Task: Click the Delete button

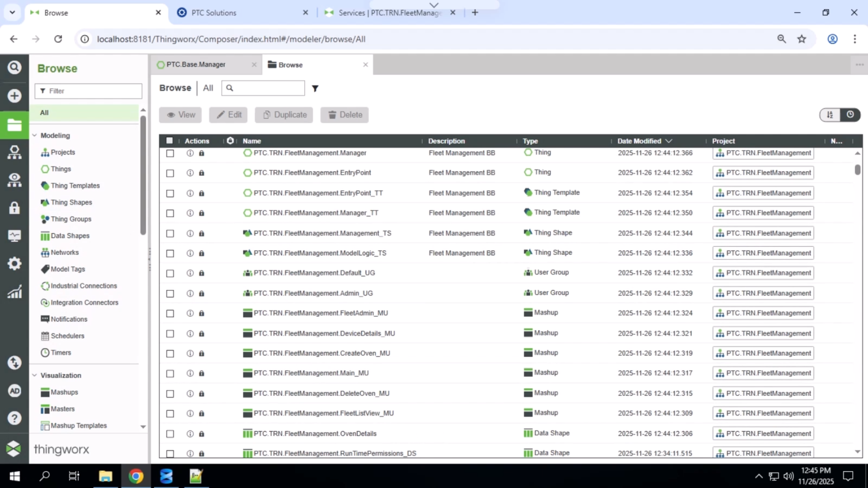Action: (x=344, y=115)
